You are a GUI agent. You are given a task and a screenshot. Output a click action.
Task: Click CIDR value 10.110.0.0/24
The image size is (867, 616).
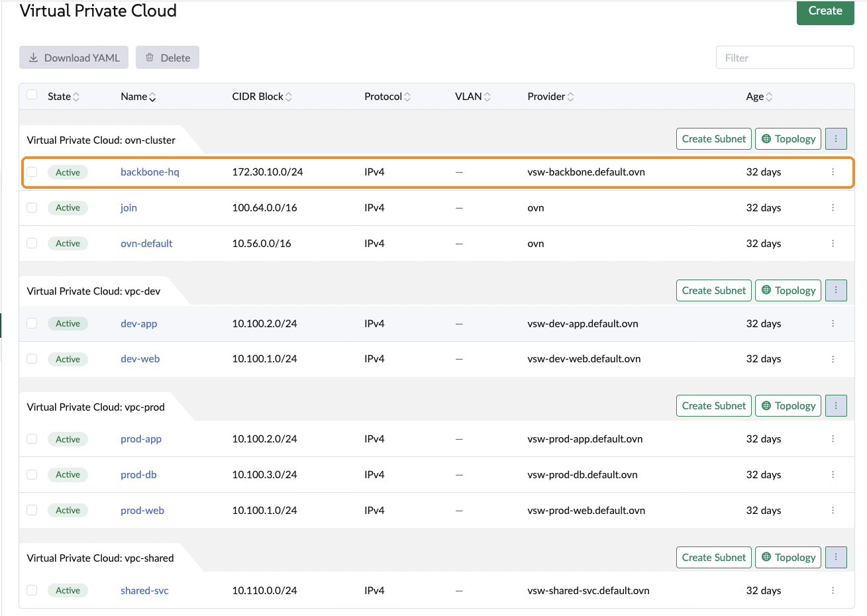[x=264, y=591]
